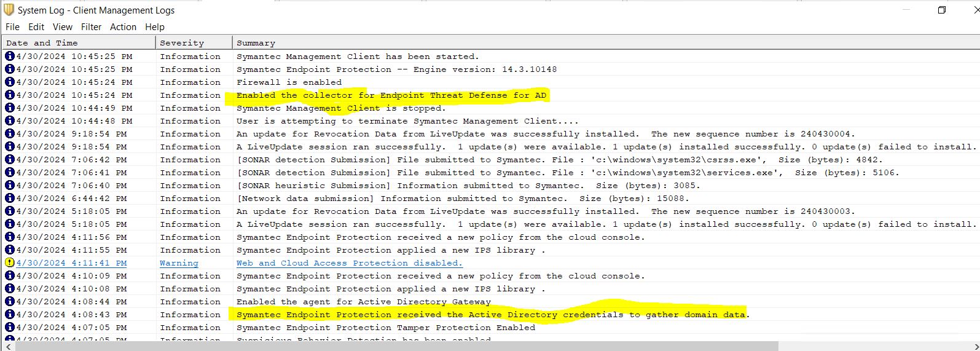Select the Network data submission summary, size 15088
Viewport: 980px width, 351px height.
click(x=463, y=199)
